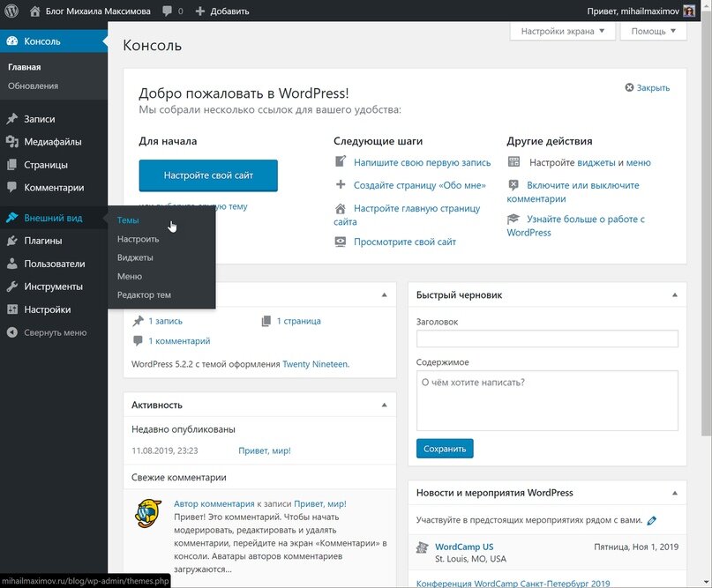The width and height of the screenshot is (712, 588).
Task: Open the WordCamp US event link
Action: point(464,547)
